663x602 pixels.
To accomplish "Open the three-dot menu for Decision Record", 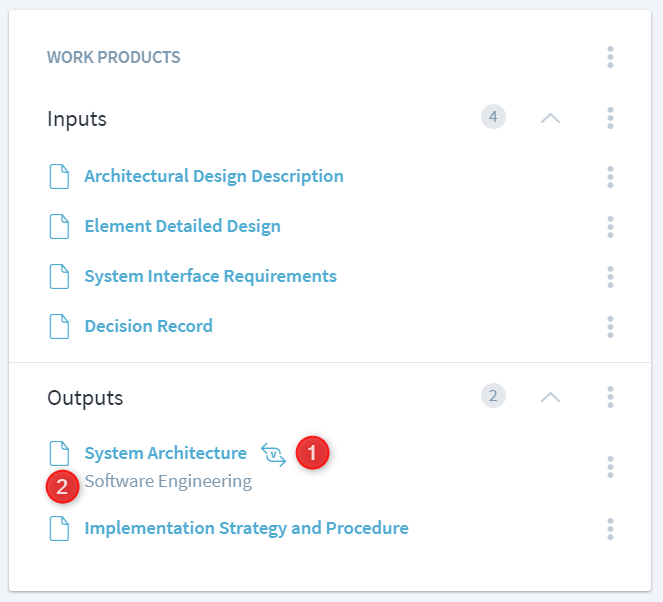I will pyautogui.click(x=610, y=327).
